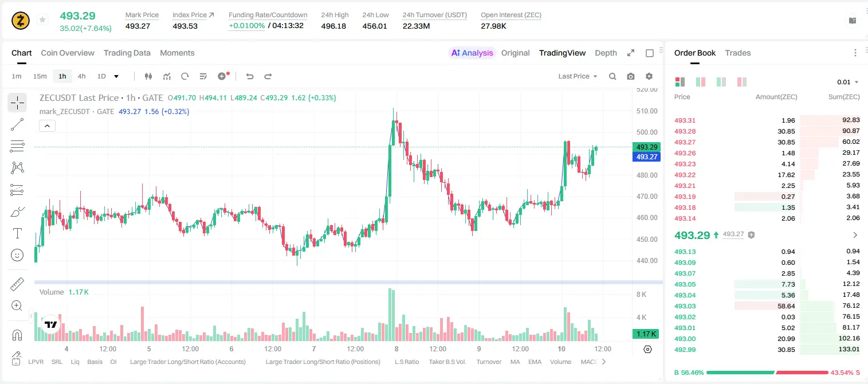Image resolution: width=868 pixels, height=384 pixels.
Task: Activate the ruler measure tool
Action: click(17, 284)
